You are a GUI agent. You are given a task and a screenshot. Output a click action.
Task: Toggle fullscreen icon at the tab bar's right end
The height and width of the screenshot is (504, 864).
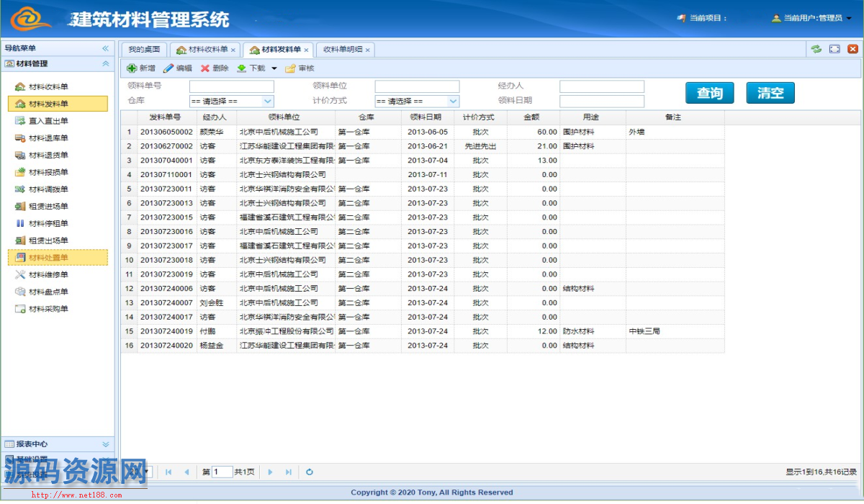pyautogui.click(x=834, y=49)
